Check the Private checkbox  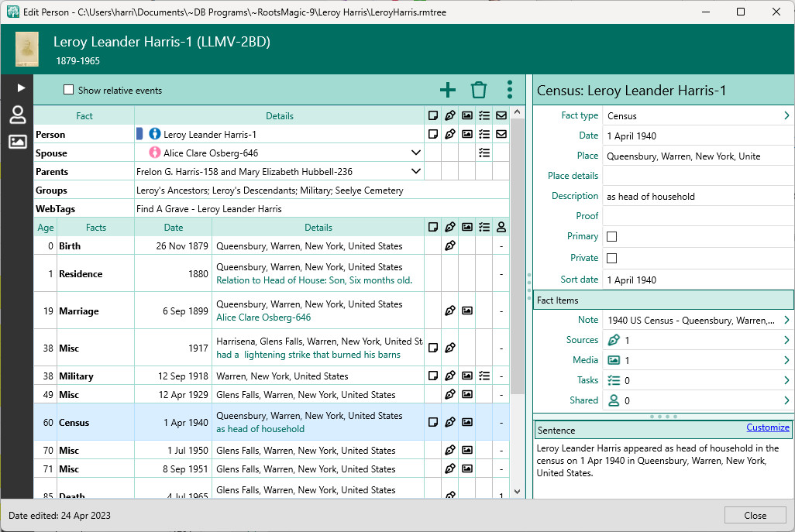[612, 258]
